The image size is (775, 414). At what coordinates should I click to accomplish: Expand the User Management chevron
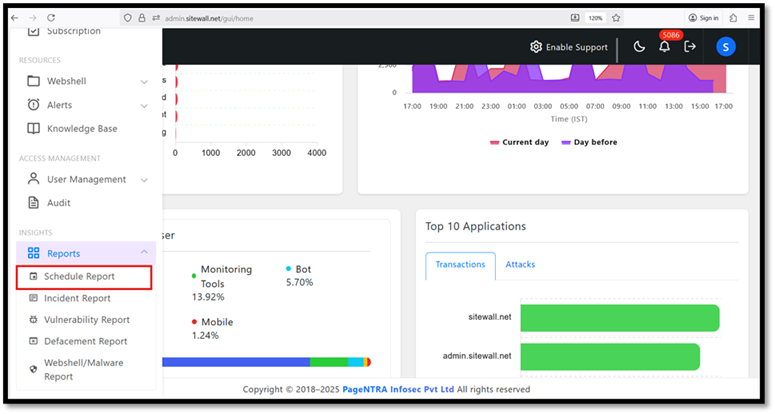click(144, 180)
